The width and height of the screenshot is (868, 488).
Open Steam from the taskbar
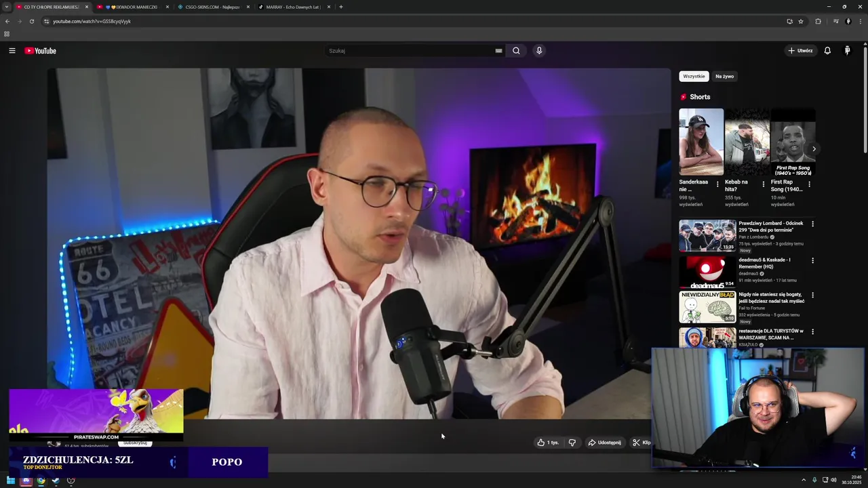(x=56, y=481)
